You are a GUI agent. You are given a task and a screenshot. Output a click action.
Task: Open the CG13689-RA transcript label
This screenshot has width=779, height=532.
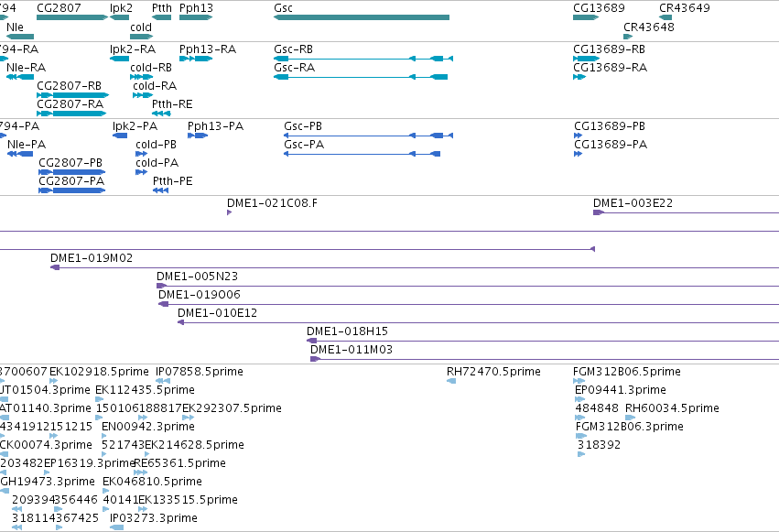pyautogui.click(x=610, y=68)
